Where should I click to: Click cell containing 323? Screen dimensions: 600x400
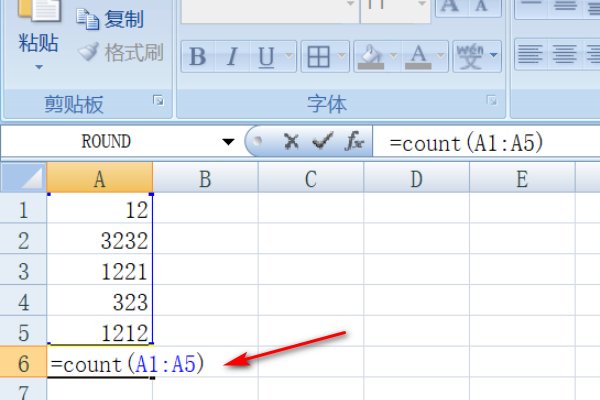pos(100,301)
